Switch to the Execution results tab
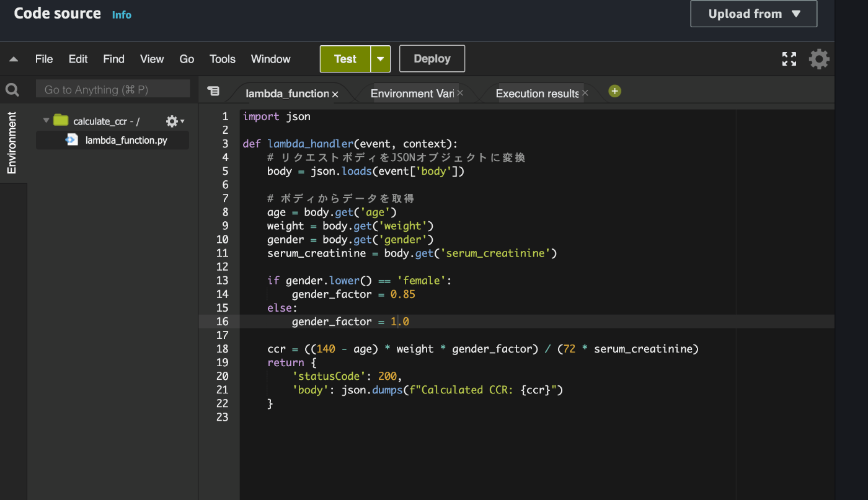The height and width of the screenshot is (500, 868). (536, 94)
